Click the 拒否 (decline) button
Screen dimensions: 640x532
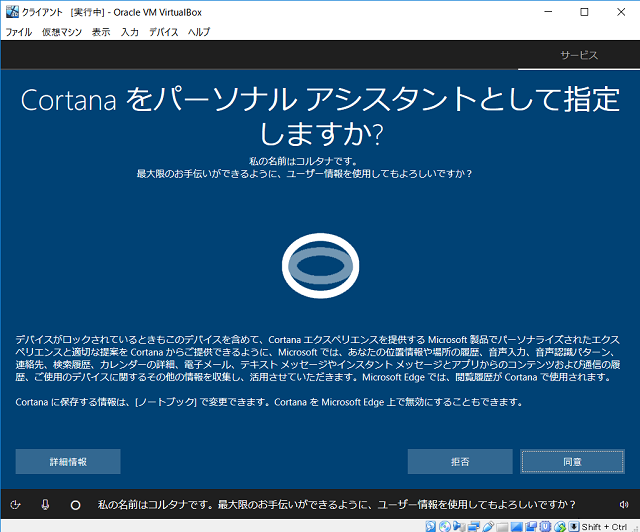click(x=460, y=462)
